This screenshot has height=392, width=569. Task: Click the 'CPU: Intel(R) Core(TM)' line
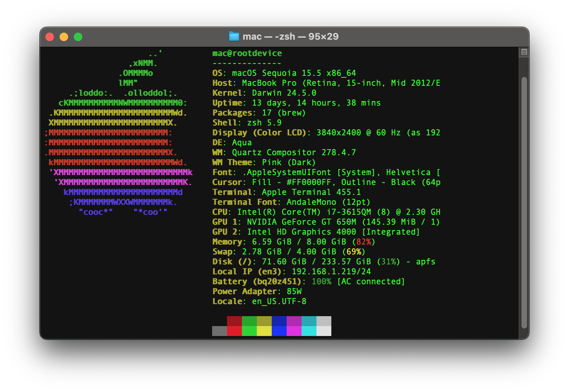coord(326,212)
